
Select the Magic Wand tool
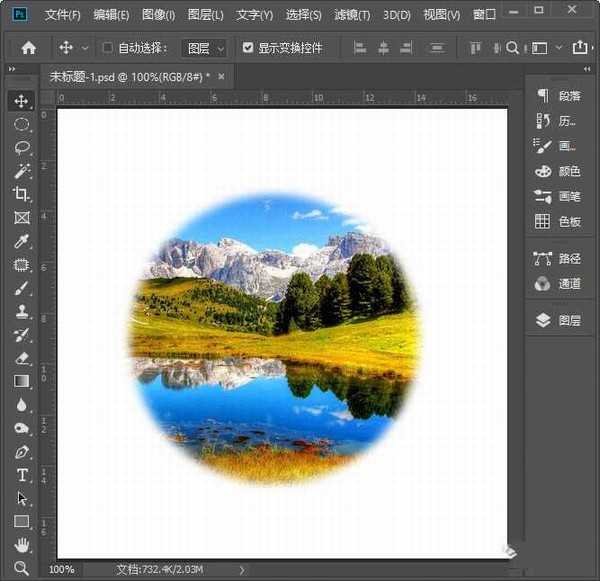coord(21,171)
